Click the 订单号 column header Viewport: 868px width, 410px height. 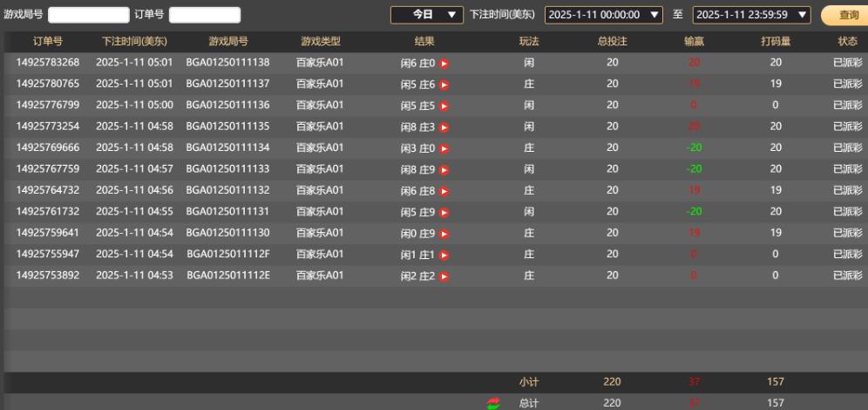tap(48, 42)
